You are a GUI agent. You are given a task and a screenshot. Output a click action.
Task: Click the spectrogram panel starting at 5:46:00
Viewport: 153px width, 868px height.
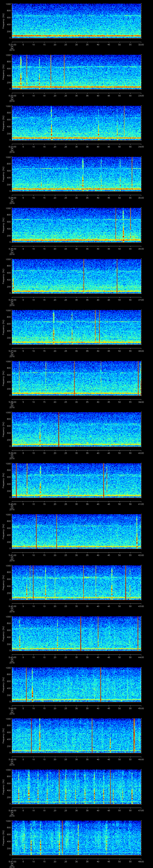pyautogui.click(x=76, y=786)
